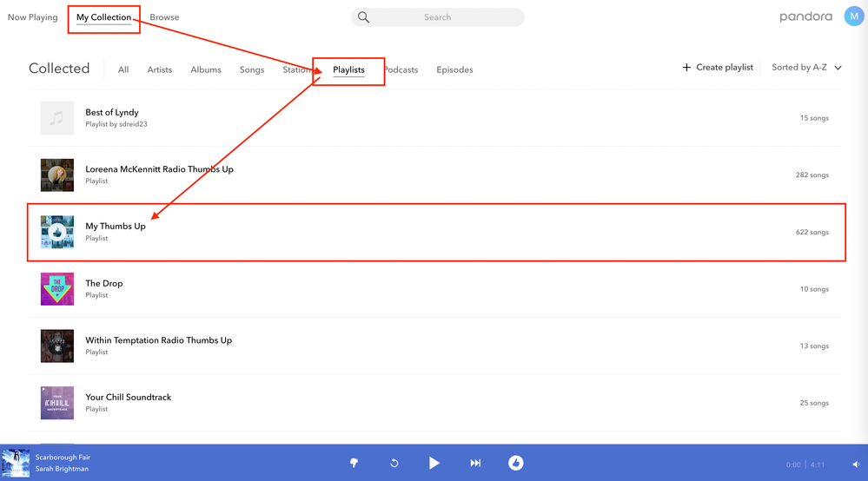The height and width of the screenshot is (481, 868).
Task: Type in the Search input field
Action: pyautogui.click(x=443, y=17)
